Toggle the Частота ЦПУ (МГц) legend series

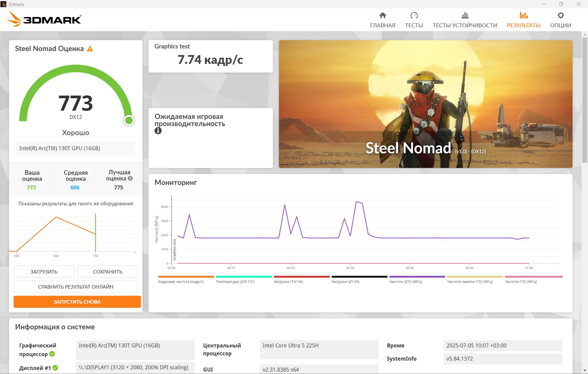point(417,279)
